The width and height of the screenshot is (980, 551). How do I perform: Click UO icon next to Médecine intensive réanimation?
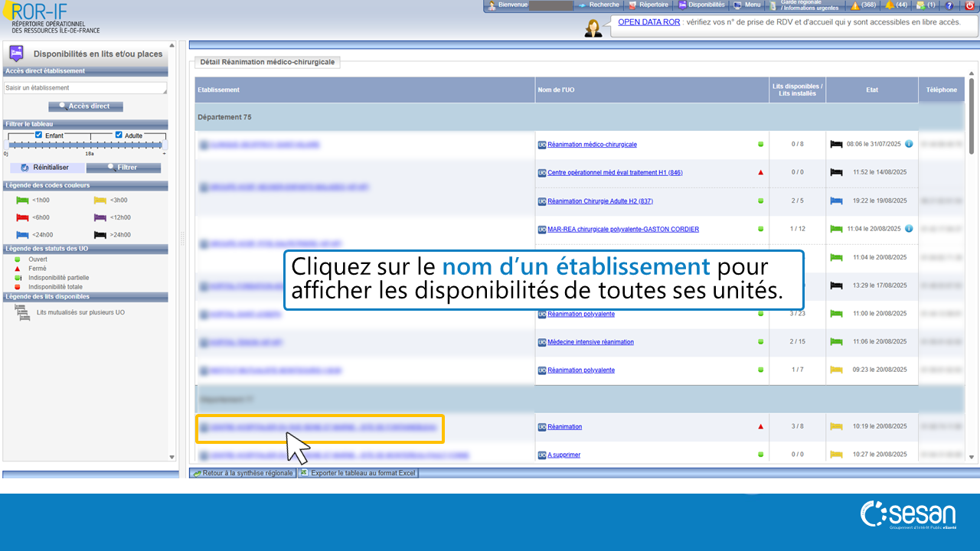tap(542, 342)
